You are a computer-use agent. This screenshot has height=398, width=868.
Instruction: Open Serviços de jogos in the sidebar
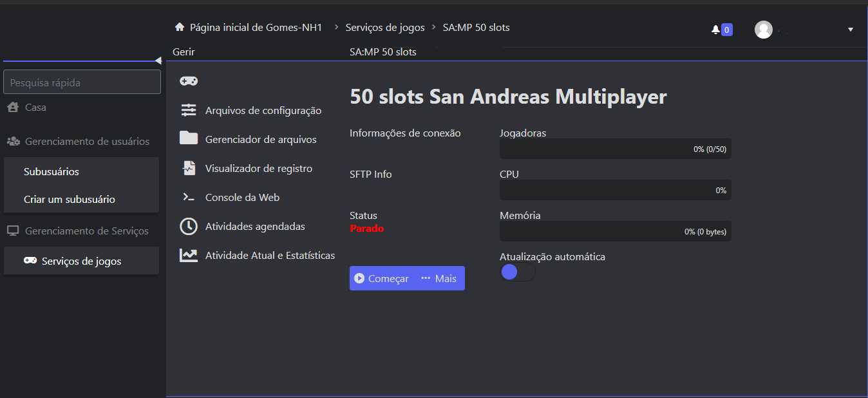[x=82, y=261]
